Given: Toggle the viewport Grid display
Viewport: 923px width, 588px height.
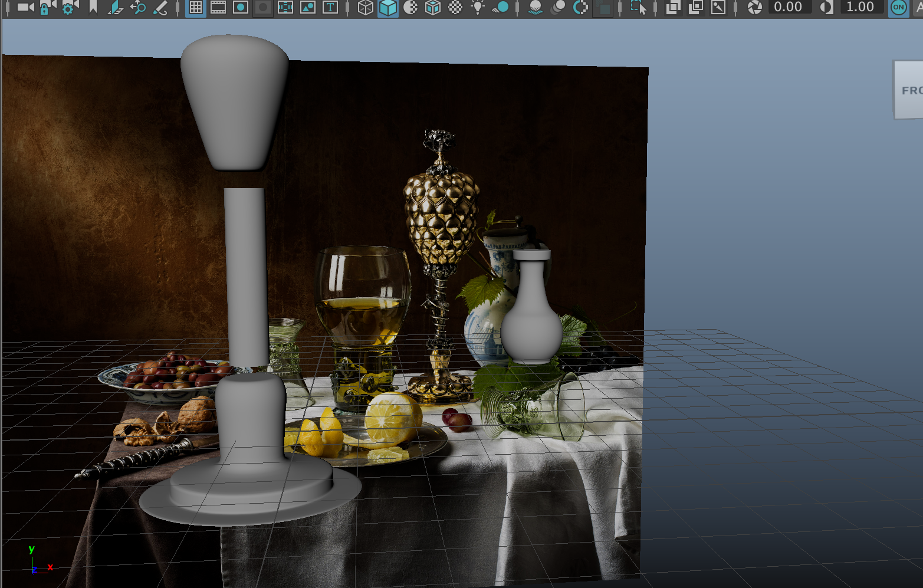Looking at the screenshot, I should click(196, 8).
